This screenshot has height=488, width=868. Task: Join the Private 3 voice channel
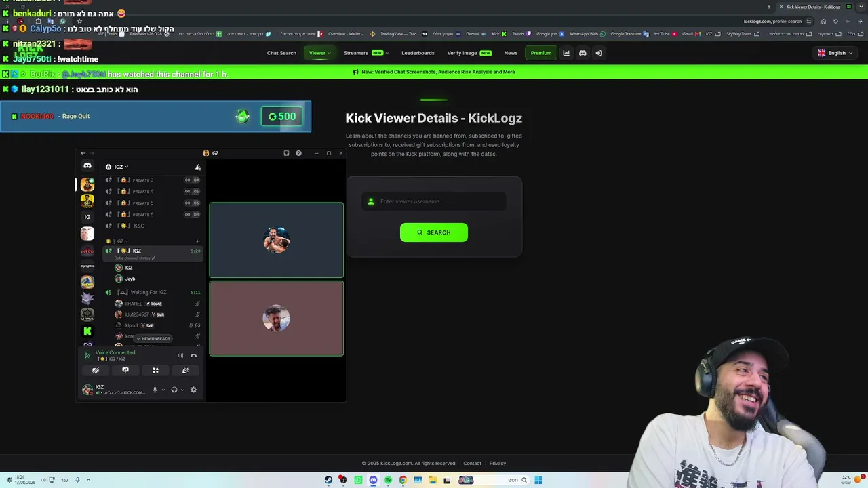click(x=153, y=180)
